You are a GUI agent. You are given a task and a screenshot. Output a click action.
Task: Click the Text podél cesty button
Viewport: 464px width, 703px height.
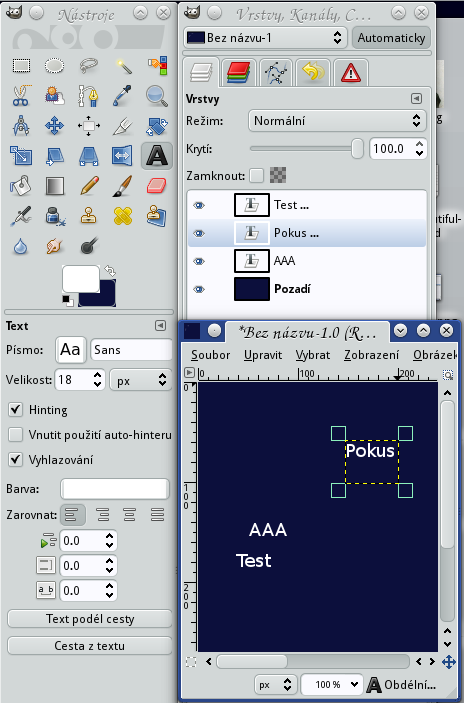[x=90, y=619]
